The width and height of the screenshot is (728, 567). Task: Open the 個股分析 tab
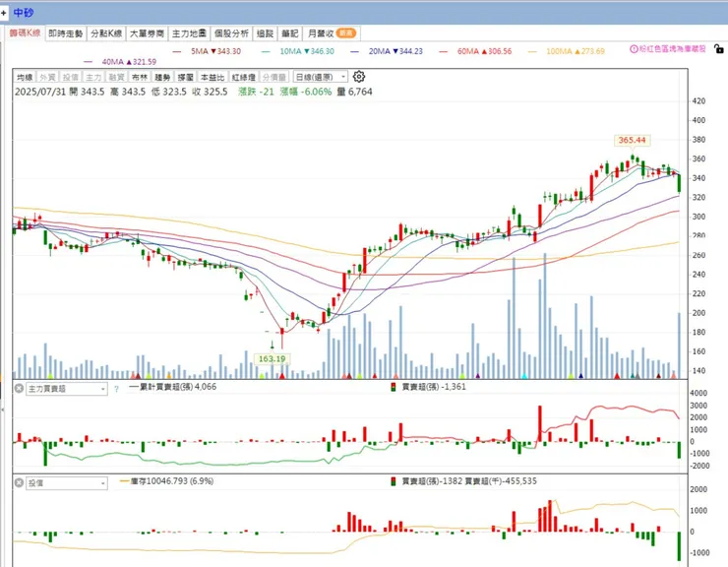coord(231,33)
